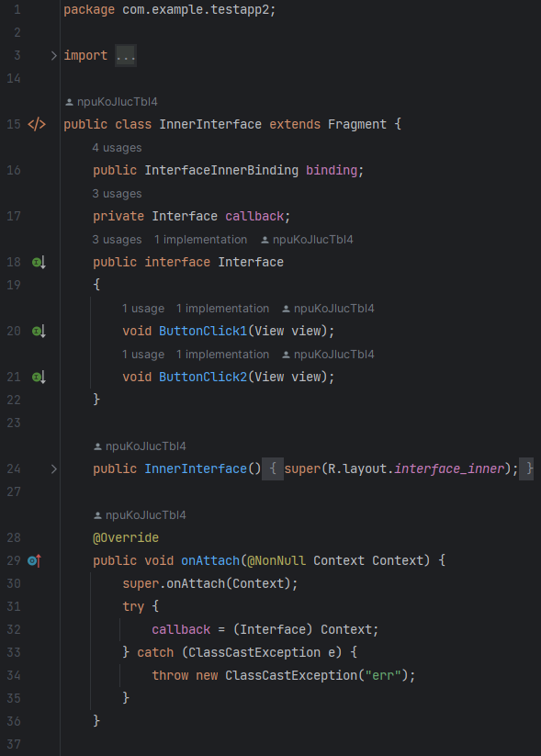Click author hint npuKoJlucTbl4 above ButtonClick2
Image resolution: width=541 pixels, height=756 pixels.
pyautogui.click(x=328, y=355)
